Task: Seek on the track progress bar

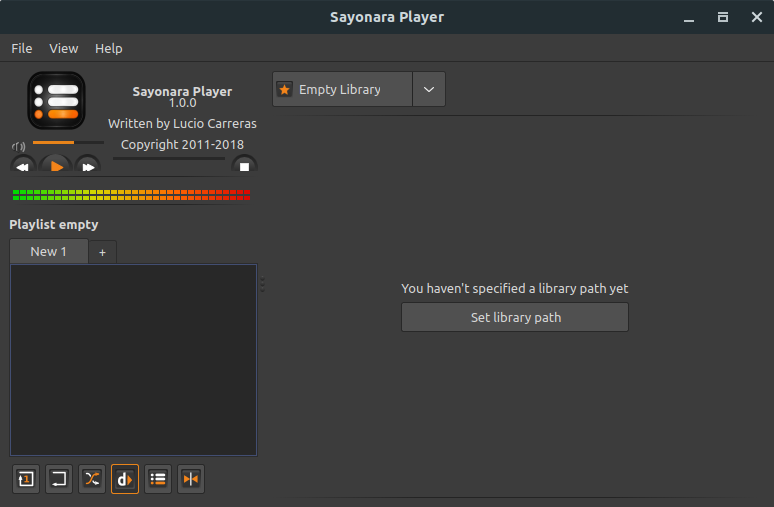Action: 169,158
